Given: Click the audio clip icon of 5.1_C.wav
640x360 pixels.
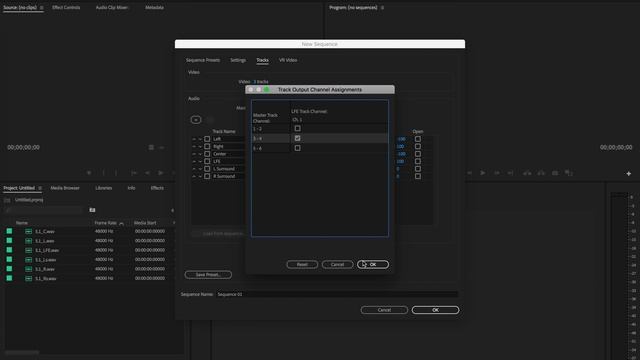Looking at the screenshot, I should 28,231.
